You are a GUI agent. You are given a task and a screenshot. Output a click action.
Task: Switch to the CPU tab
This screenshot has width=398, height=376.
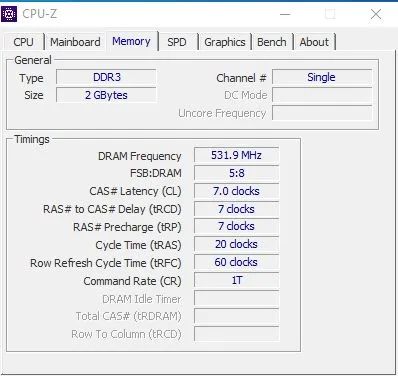coord(24,42)
